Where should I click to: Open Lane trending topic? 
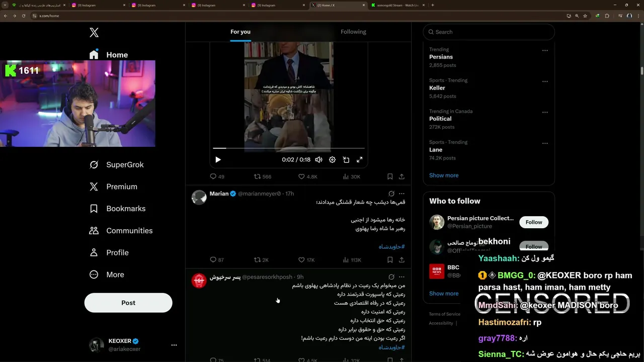(436, 150)
